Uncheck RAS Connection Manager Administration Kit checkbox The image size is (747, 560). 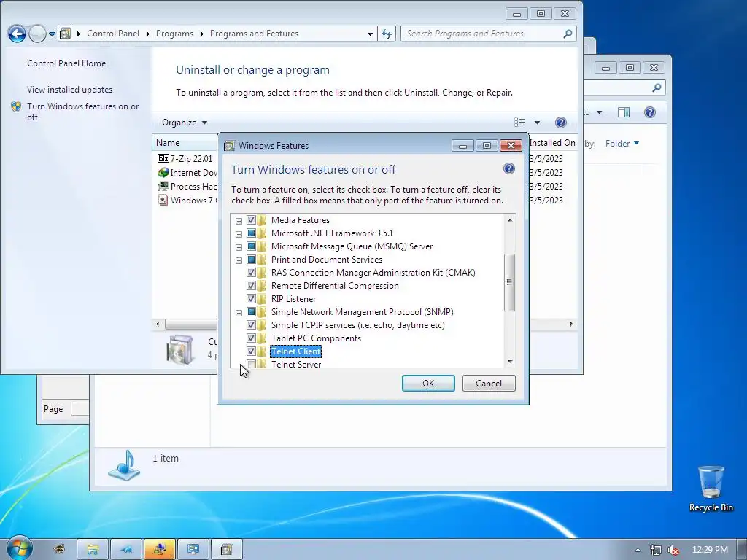click(x=251, y=273)
